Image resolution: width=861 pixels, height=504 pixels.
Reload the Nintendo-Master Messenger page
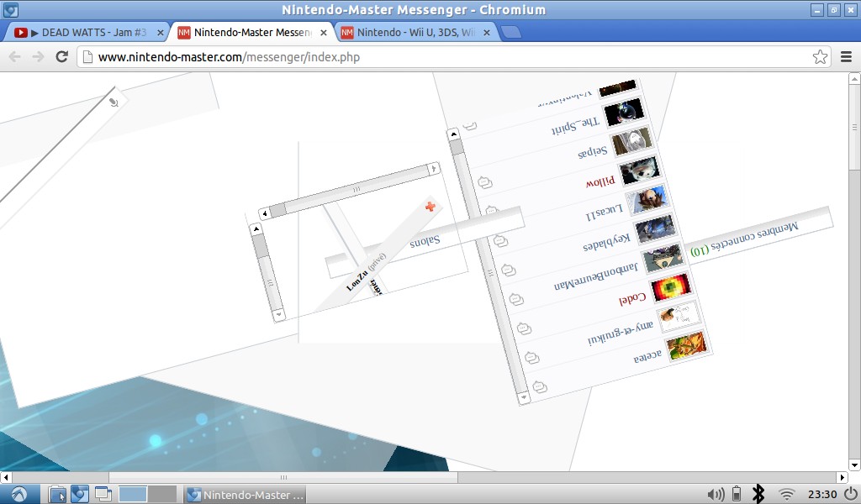pyautogui.click(x=62, y=56)
